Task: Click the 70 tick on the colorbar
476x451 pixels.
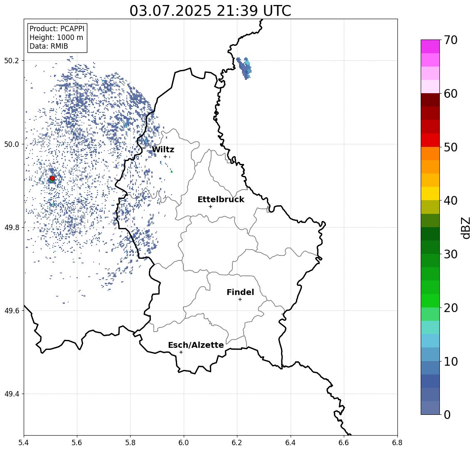Action: tap(451, 40)
